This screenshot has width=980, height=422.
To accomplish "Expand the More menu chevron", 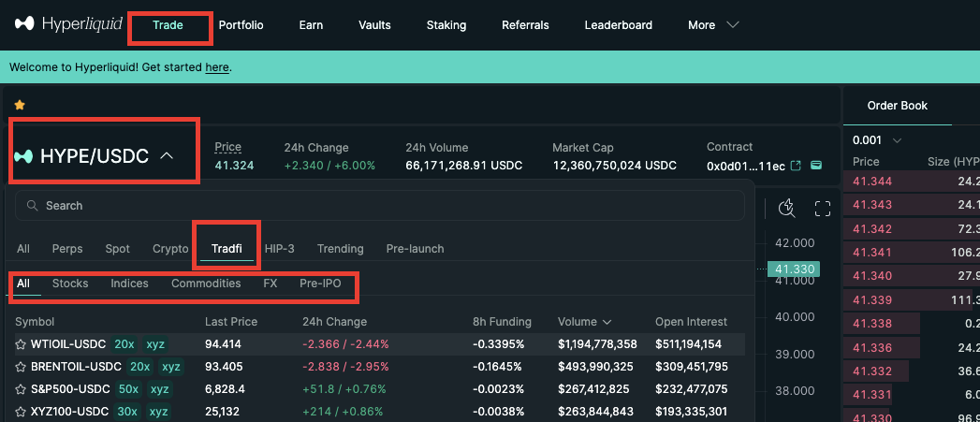I will point(733,25).
